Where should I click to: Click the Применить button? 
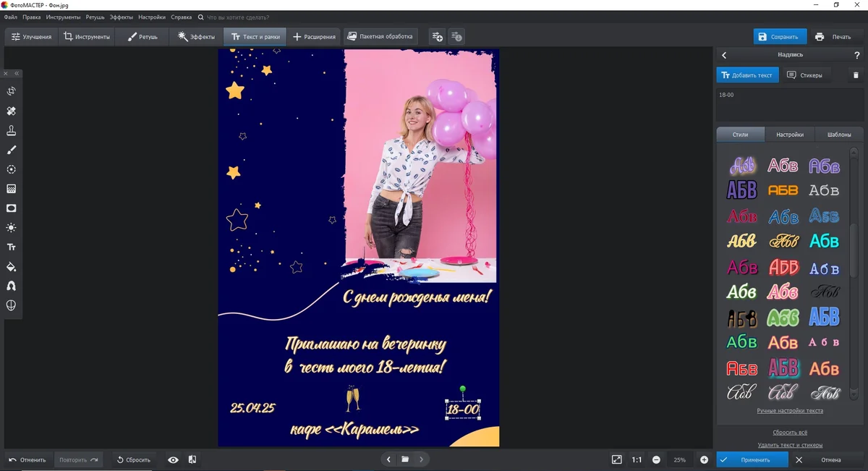pos(752,459)
